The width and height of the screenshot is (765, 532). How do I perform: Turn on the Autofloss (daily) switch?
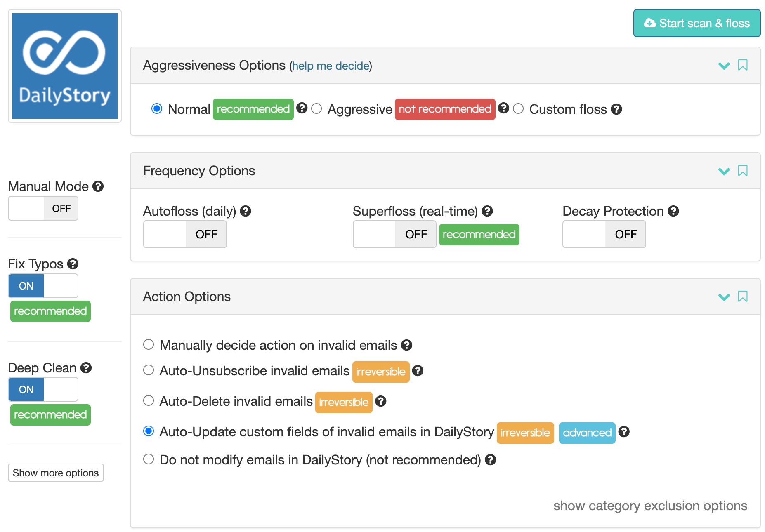tap(185, 234)
